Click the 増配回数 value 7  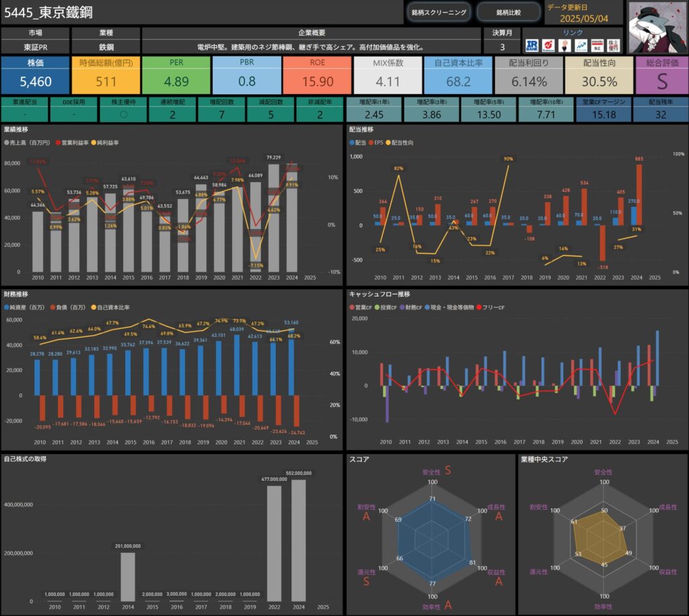(x=222, y=115)
